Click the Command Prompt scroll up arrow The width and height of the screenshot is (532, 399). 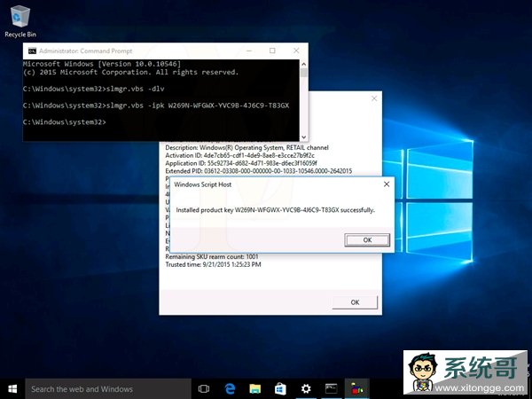[x=303, y=64]
